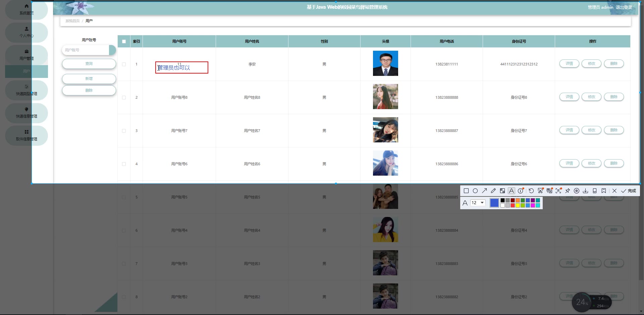Image resolution: width=644 pixels, height=315 pixels.
Task: Select the mosaic blur tool
Action: [x=502, y=191]
